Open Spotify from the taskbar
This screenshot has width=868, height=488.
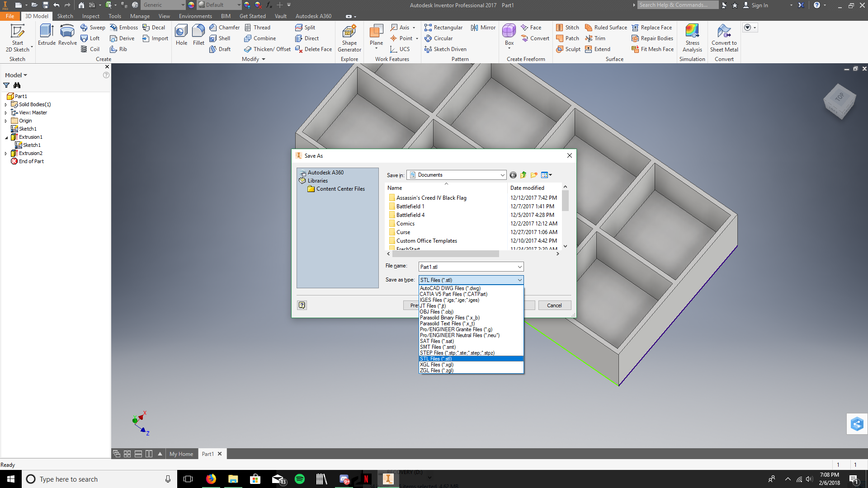pyautogui.click(x=300, y=479)
